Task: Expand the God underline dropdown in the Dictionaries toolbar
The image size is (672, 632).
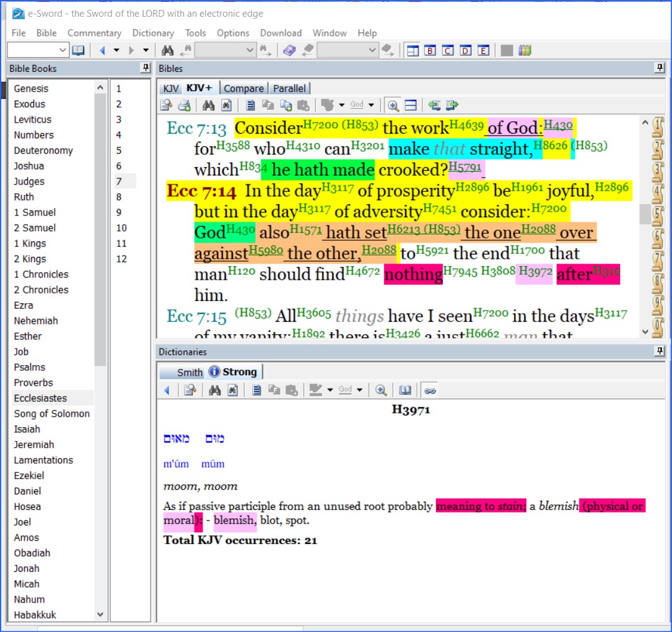Action: 360,390
